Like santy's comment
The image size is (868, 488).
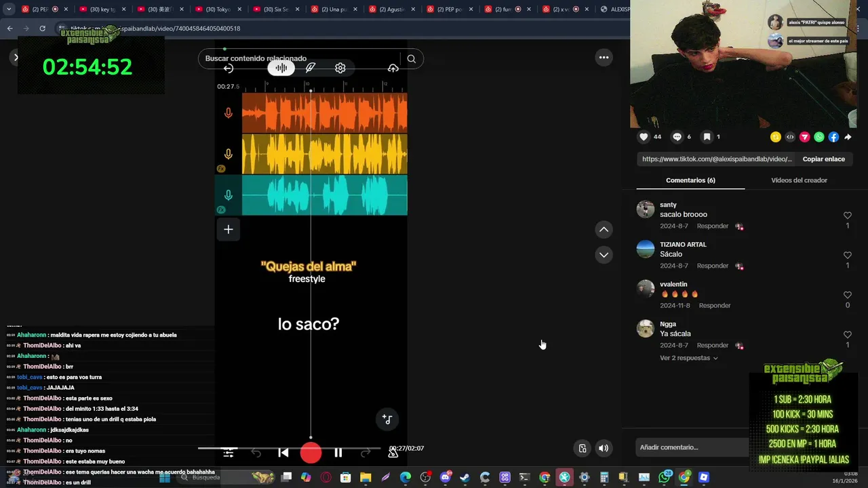848,216
